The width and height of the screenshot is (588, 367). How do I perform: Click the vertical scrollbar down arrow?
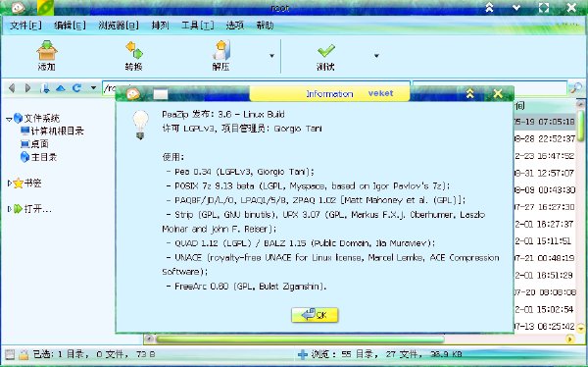click(x=581, y=330)
